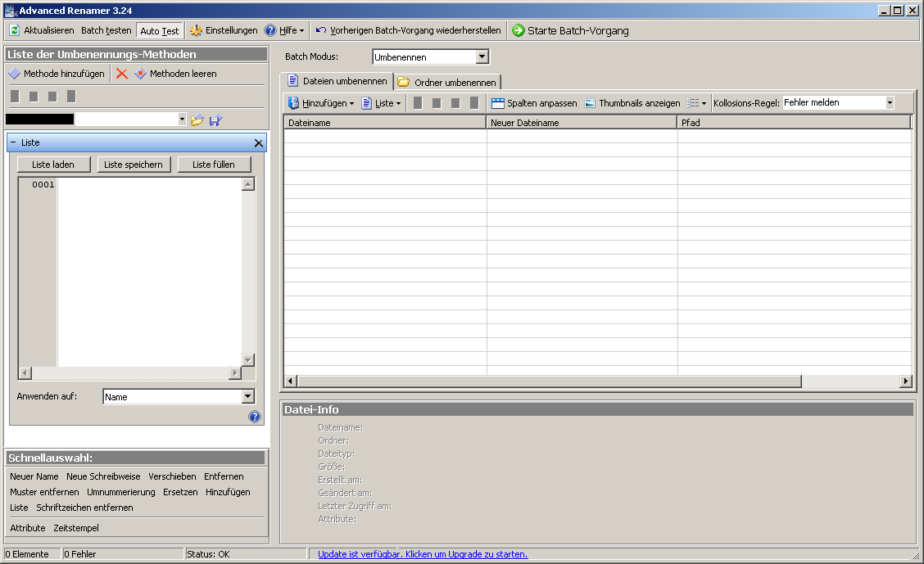Toggle Thumbnails anzeigen
Image resolution: width=924 pixels, height=564 pixels.
click(632, 103)
